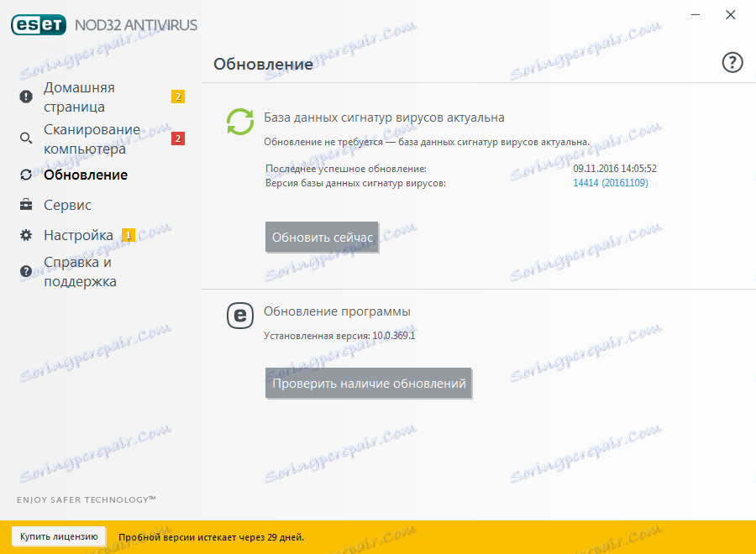Click installed version text 10.0.369.1
Viewport: 756px width, 554px height.
393,336
